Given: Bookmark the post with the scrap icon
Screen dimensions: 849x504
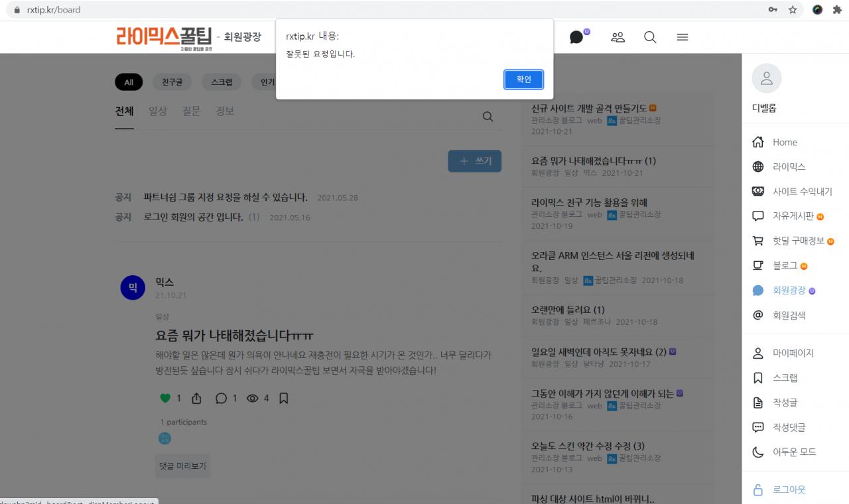Looking at the screenshot, I should click(283, 399).
